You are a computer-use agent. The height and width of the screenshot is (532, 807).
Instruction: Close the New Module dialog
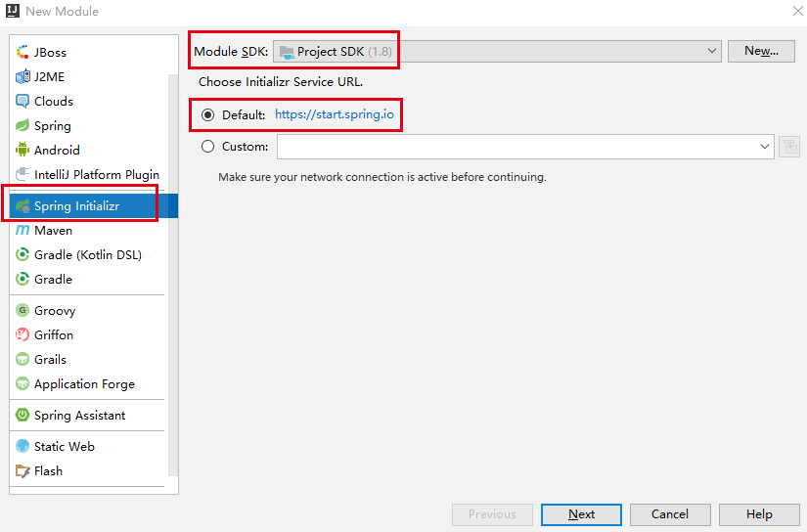point(798,11)
